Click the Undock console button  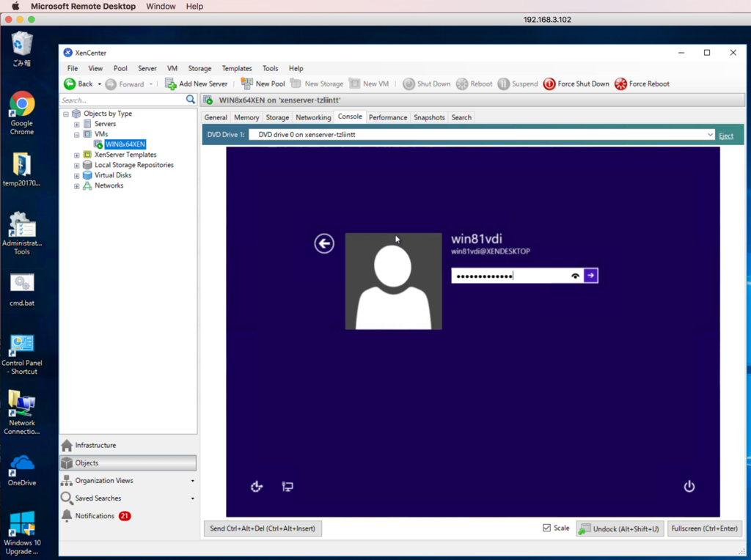point(620,528)
